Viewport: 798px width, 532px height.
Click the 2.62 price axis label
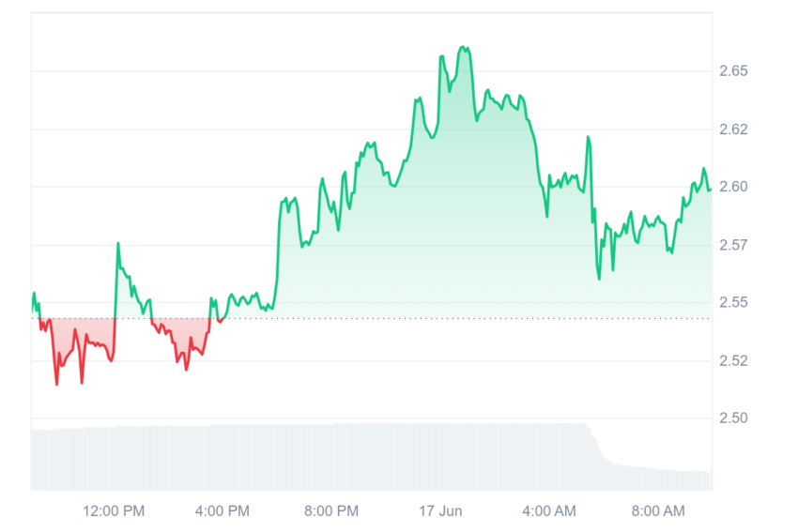click(x=733, y=129)
